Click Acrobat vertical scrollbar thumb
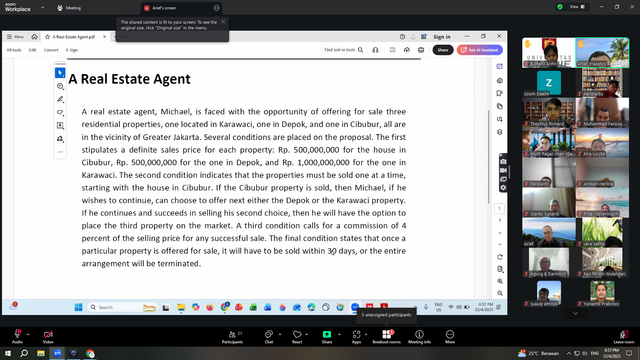The height and width of the screenshot is (360, 640). [x=489, y=157]
